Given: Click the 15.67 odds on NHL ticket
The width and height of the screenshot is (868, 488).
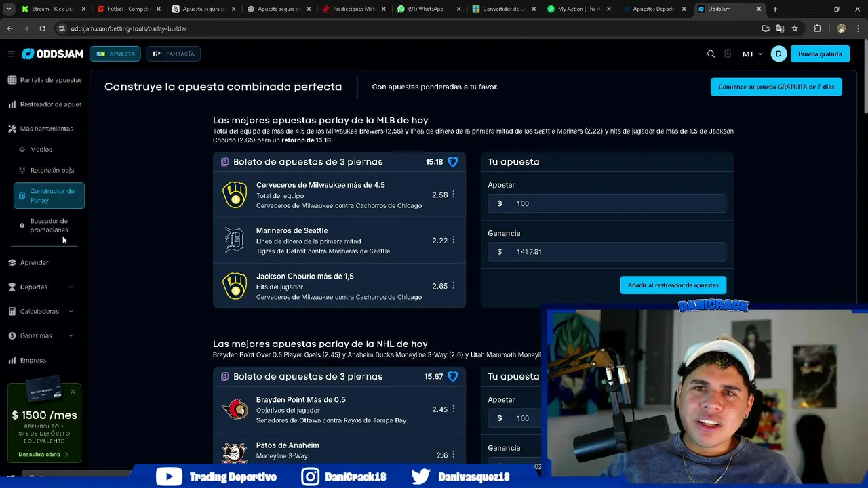Looking at the screenshot, I should (x=434, y=376).
